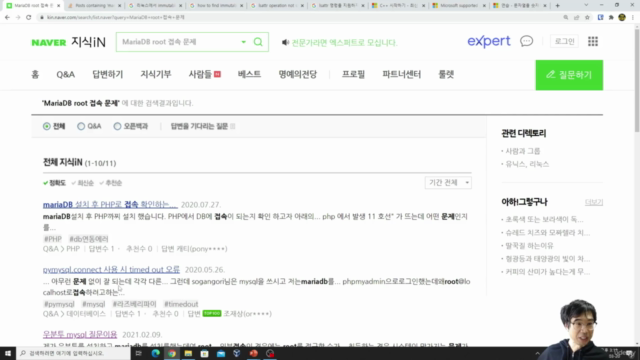Click the #PHP tag
The image size is (640, 360).
tap(53, 239)
